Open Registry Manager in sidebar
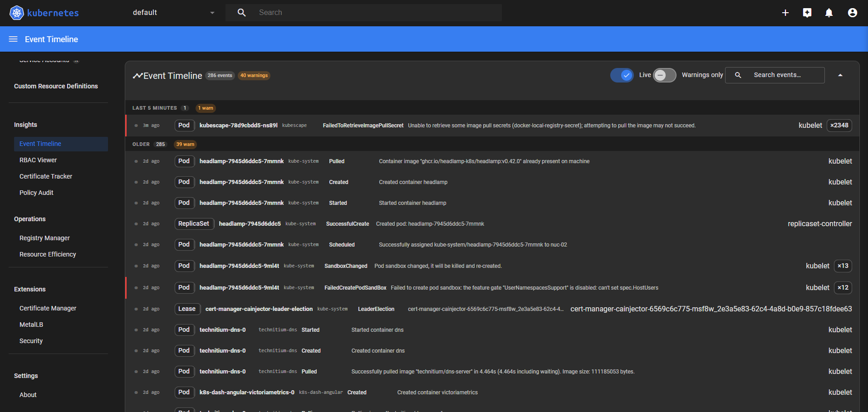 coord(44,238)
